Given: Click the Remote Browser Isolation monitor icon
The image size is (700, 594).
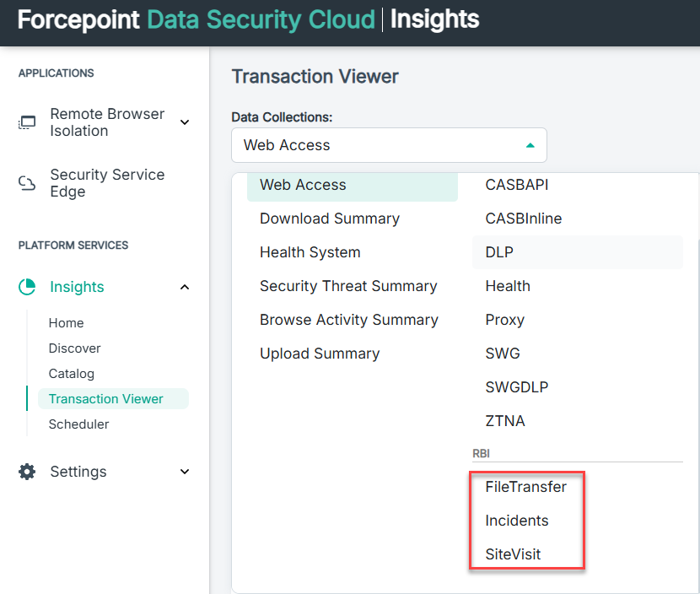Looking at the screenshot, I should [27, 123].
